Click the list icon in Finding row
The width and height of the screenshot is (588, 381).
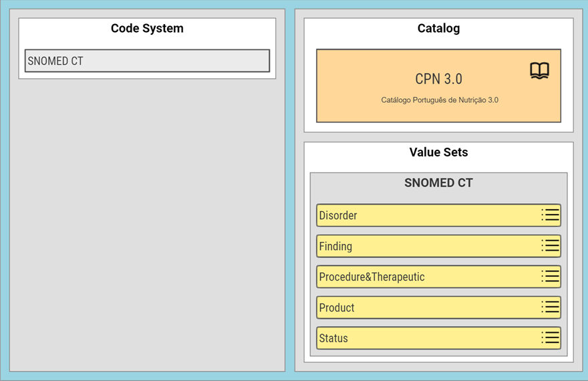(550, 245)
